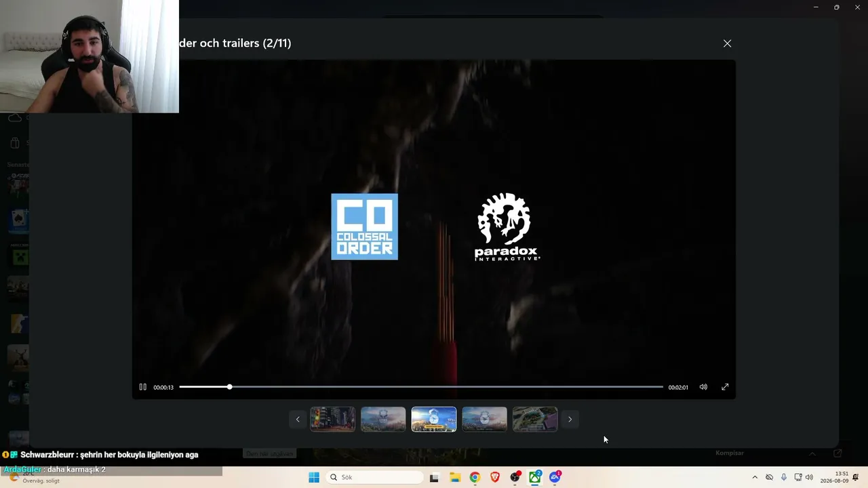The width and height of the screenshot is (868, 488).
Task: Open the EA app from the taskbar
Action: pos(555,477)
